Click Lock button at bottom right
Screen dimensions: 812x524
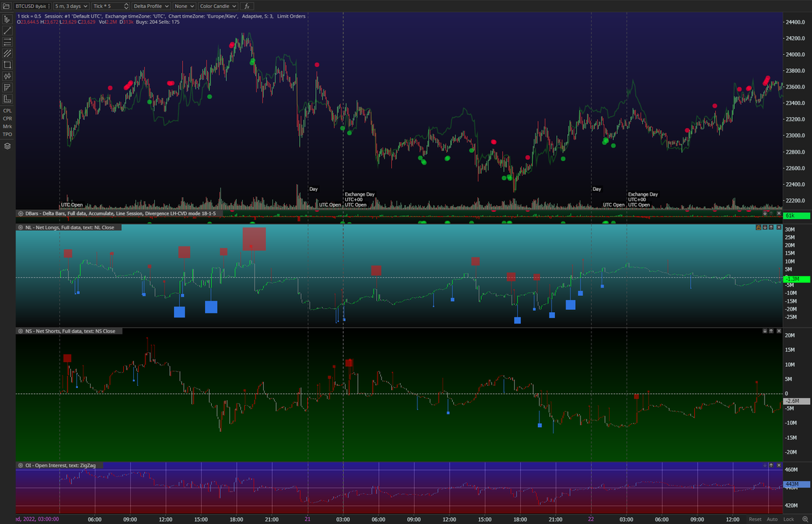point(788,519)
